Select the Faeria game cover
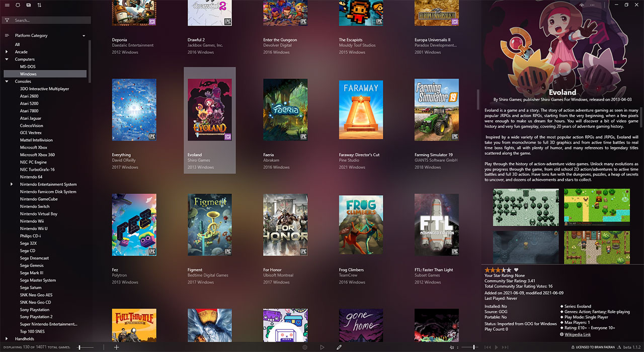This screenshot has height=352, width=644. pos(285,110)
